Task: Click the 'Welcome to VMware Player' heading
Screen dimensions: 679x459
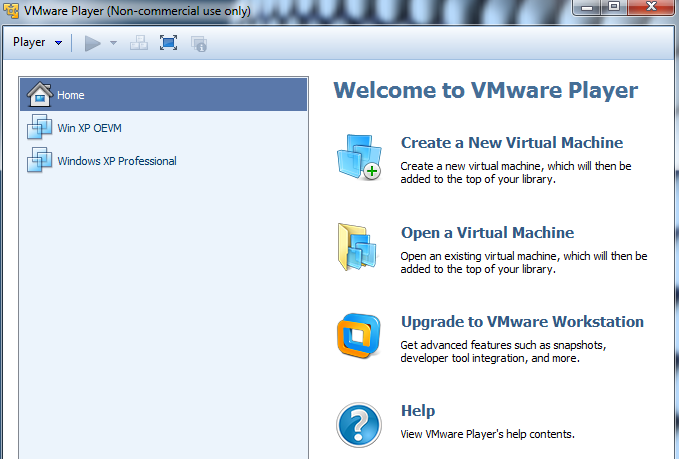Action: [x=485, y=90]
